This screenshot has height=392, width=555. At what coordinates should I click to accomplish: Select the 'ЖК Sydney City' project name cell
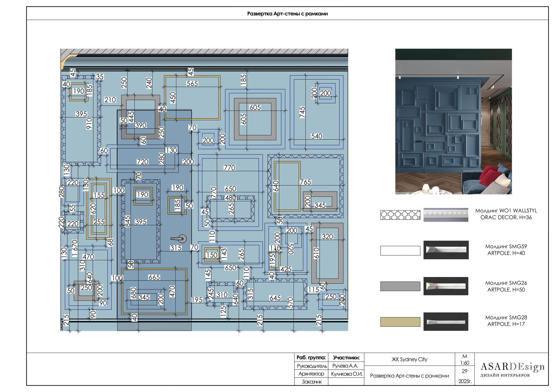[x=409, y=359]
